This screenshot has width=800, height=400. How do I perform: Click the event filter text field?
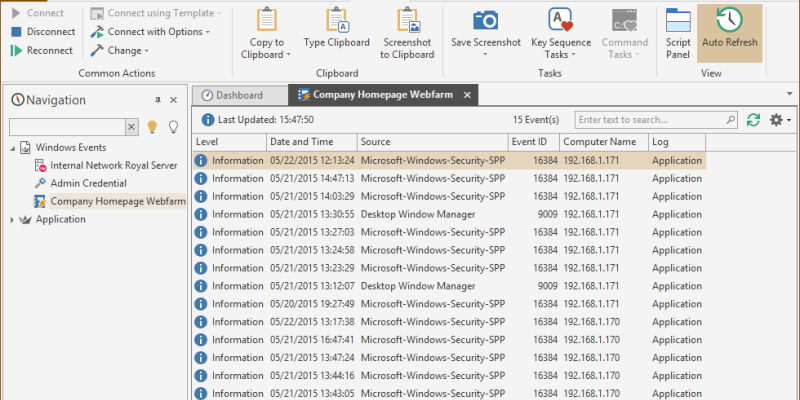click(x=656, y=120)
